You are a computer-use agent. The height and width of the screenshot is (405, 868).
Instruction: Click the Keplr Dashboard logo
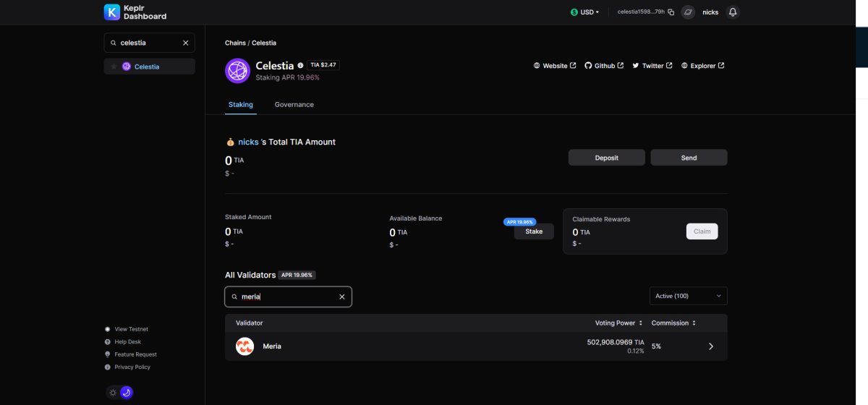pos(135,12)
